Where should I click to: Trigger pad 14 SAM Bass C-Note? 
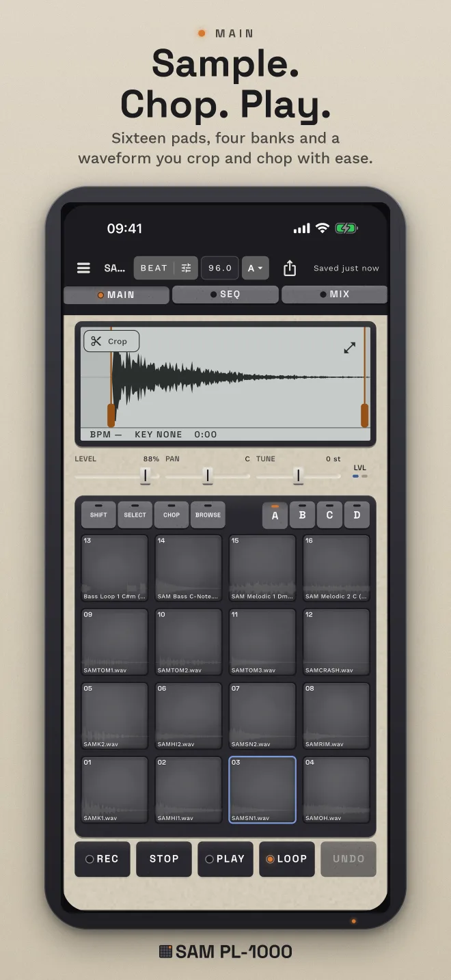point(189,568)
